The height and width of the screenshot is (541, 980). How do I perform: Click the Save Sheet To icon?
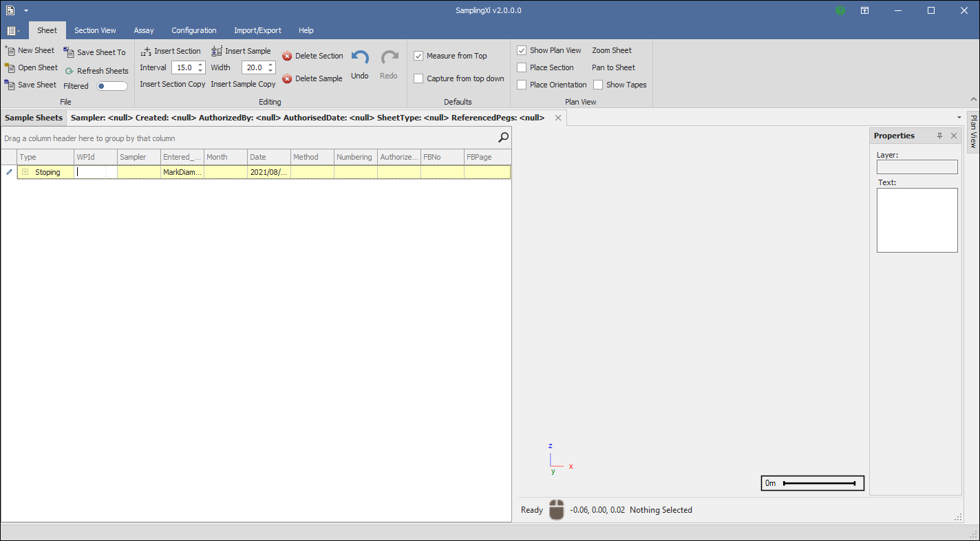pyautogui.click(x=69, y=52)
